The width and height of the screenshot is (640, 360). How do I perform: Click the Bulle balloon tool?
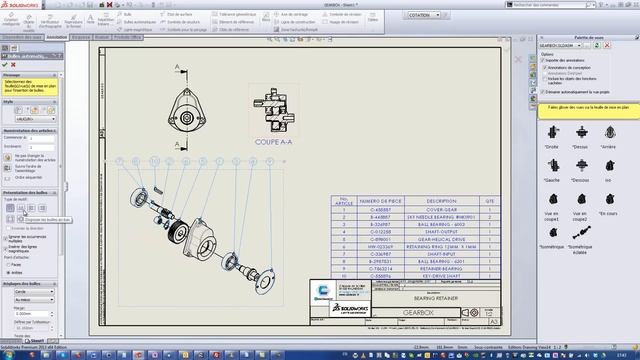point(124,14)
